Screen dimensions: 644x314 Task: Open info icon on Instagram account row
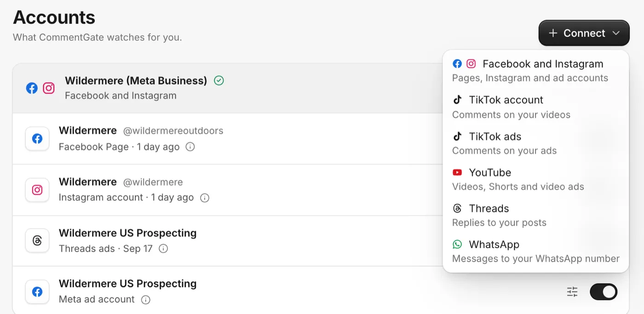[x=205, y=198]
